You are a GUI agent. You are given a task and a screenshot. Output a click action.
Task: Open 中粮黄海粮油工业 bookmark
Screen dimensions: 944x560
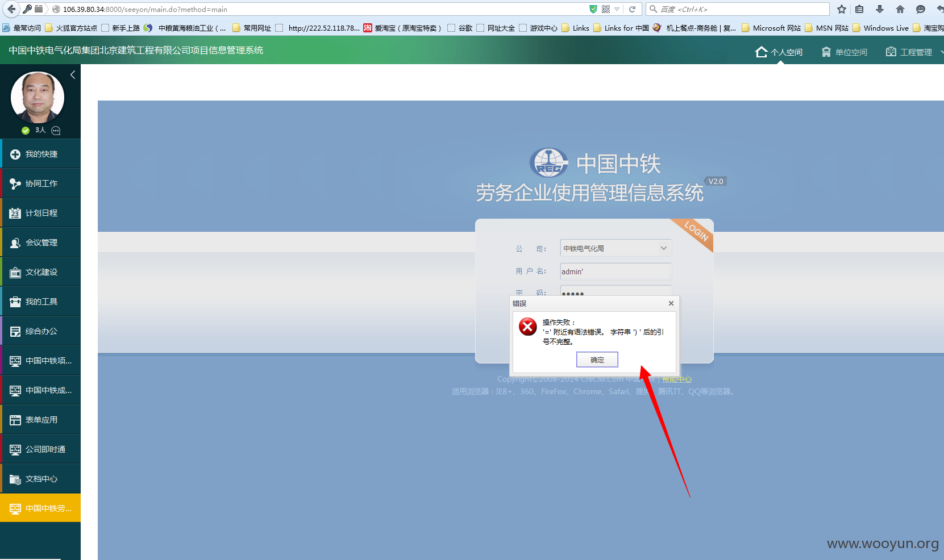tap(185, 28)
